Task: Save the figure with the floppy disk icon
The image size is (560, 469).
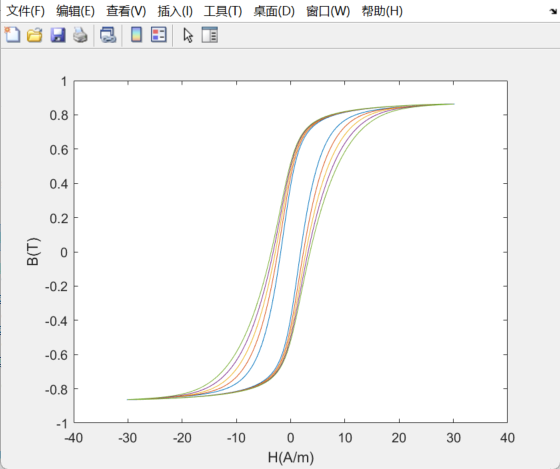Action: coord(58,35)
